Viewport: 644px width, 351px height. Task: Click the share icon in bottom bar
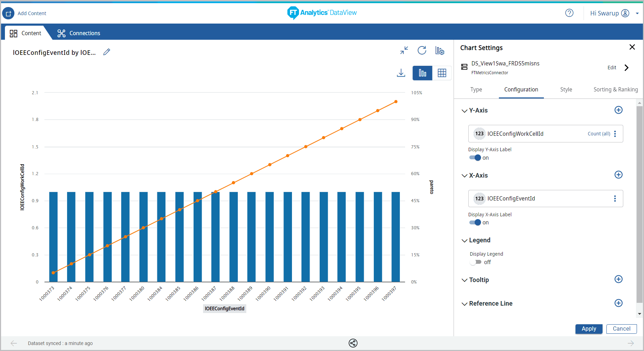tap(353, 343)
